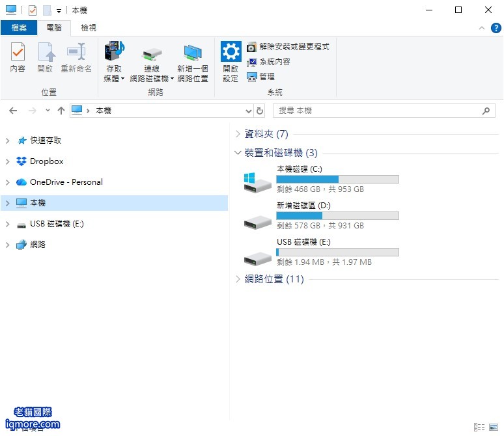Expand the Dropbox tree node chevron
The image size is (504, 436).
(x=7, y=161)
